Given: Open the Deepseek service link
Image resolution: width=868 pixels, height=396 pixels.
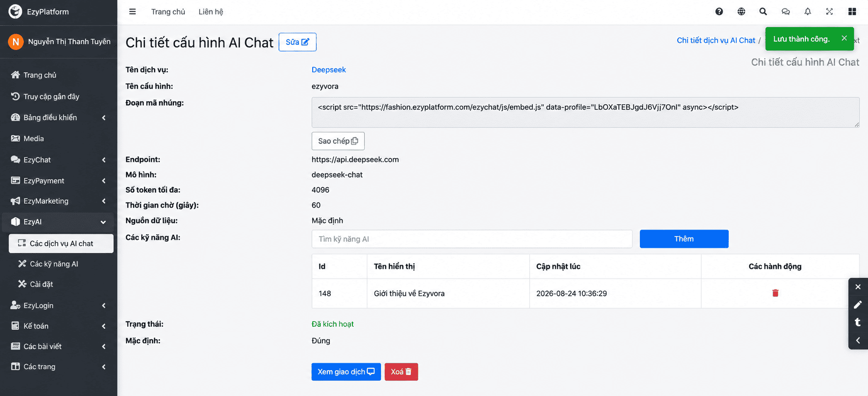Looking at the screenshot, I should pos(329,70).
